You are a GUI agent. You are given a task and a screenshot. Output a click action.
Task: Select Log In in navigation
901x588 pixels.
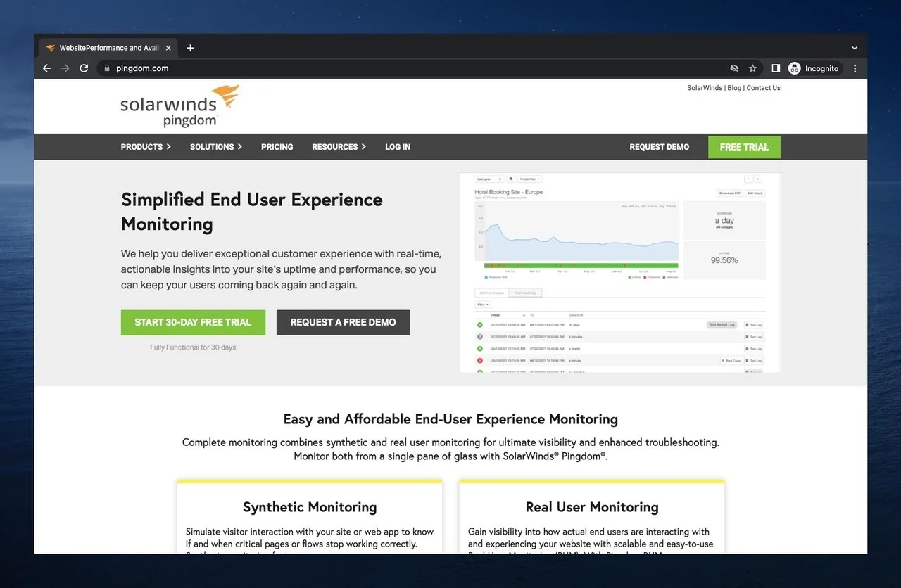point(398,147)
